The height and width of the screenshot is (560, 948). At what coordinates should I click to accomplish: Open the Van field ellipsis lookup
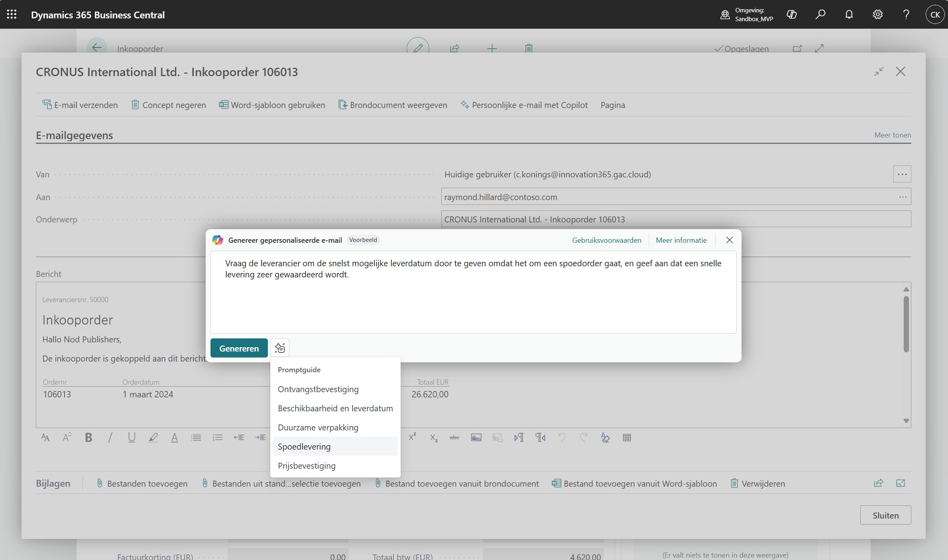click(x=902, y=174)
